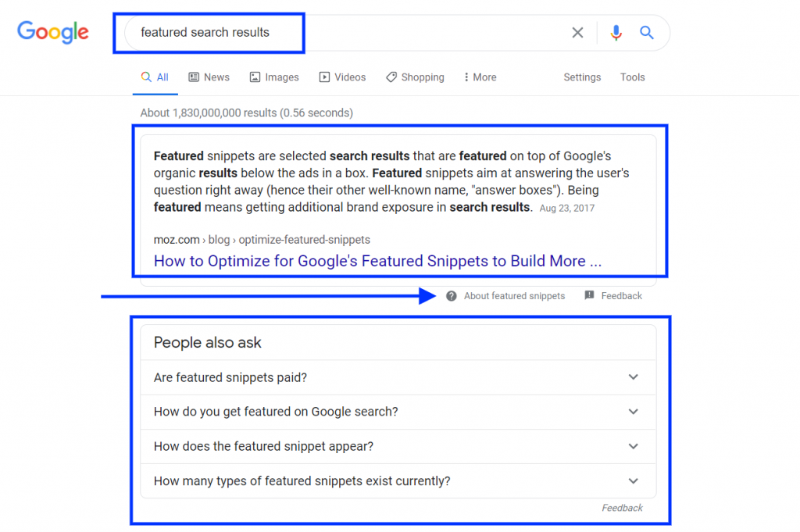800x532 pixels.
Task: Open "How to Optimize for Google's Featured Snippets" link
Action: pyautogui.click(x=377, y=261)
